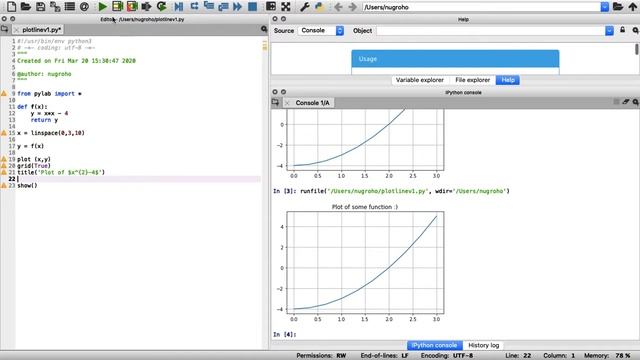Go to parent directory with the up arrow
640x360 pixels.
633,7
